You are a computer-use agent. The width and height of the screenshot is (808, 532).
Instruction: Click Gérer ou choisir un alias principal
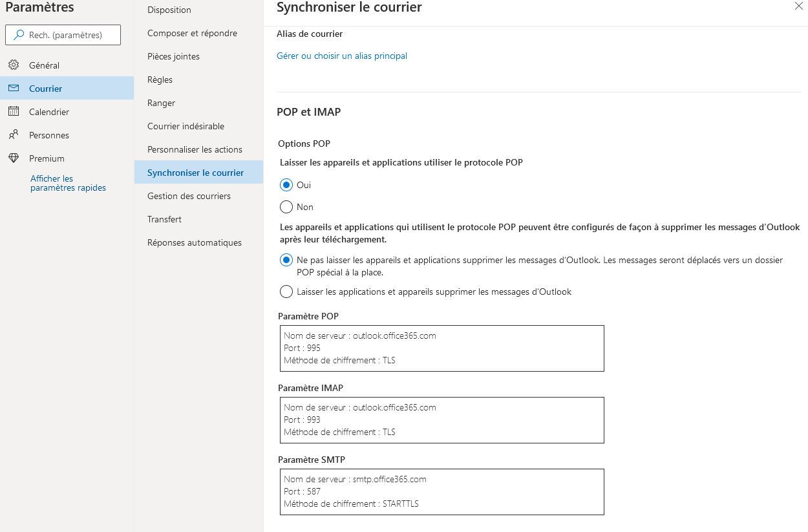tap(341, 56)
